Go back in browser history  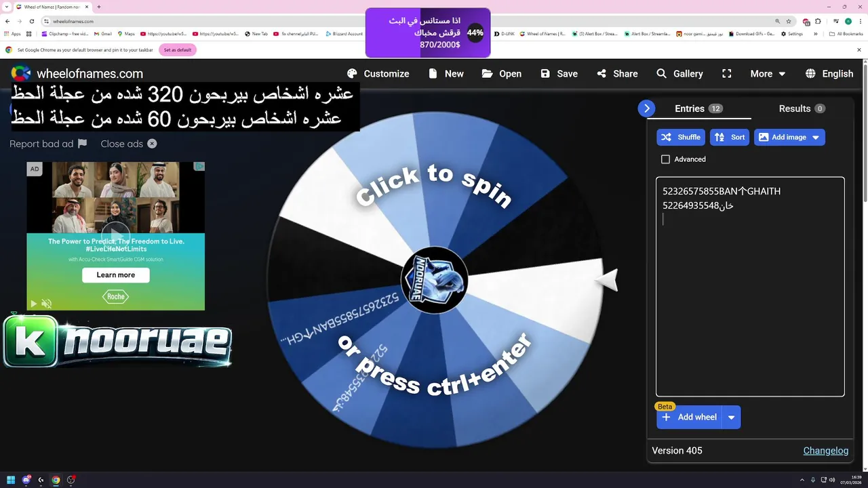click(7, 21)
